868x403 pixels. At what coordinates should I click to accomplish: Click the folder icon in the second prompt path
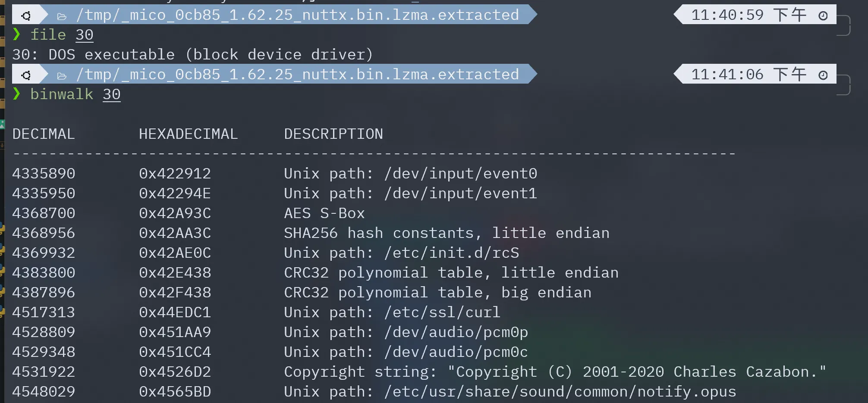(62, 75)
